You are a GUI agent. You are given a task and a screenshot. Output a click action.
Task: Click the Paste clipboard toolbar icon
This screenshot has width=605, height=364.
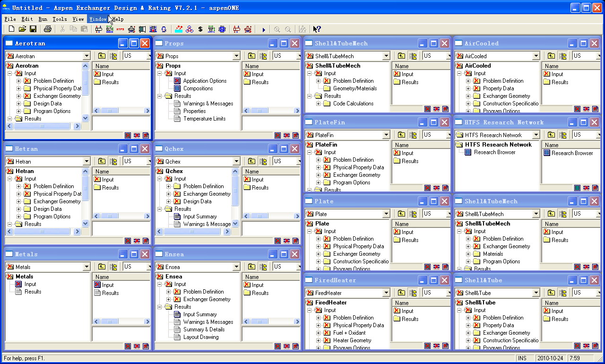[x=84, y=29]
